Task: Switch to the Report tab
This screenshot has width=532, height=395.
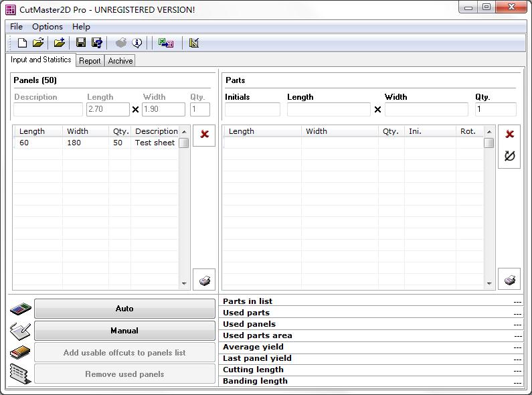Action: click(90, 61)
